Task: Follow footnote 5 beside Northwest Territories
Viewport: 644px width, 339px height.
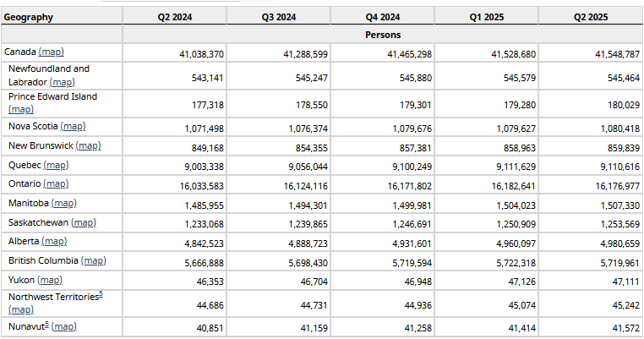Action: point(101,294)
